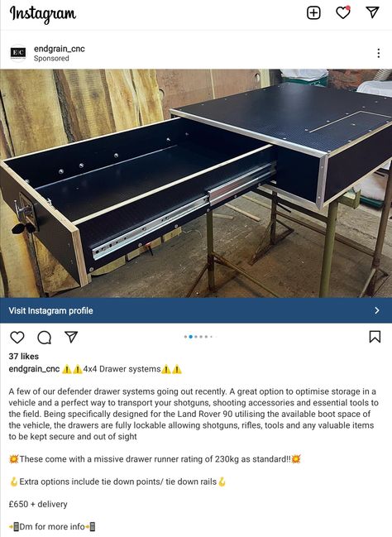Select the active blue carousel dot
392x537 pixels.
tap(191, 337)
